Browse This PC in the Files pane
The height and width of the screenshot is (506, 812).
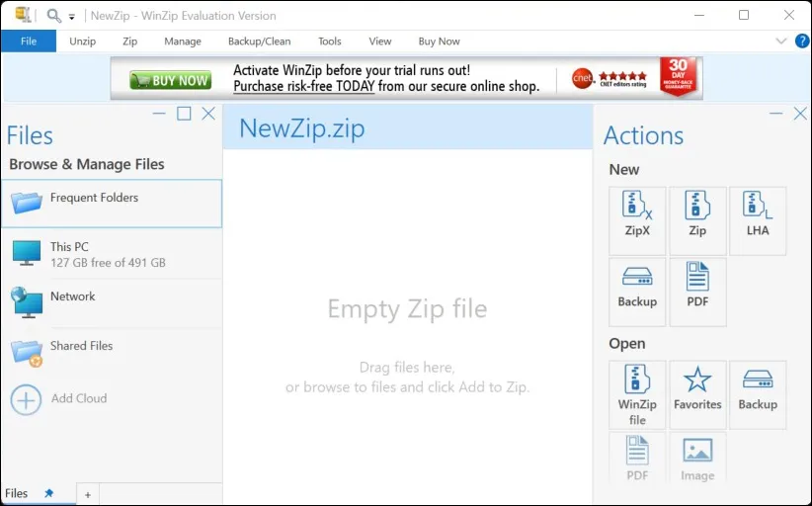(x=112, y=254)
